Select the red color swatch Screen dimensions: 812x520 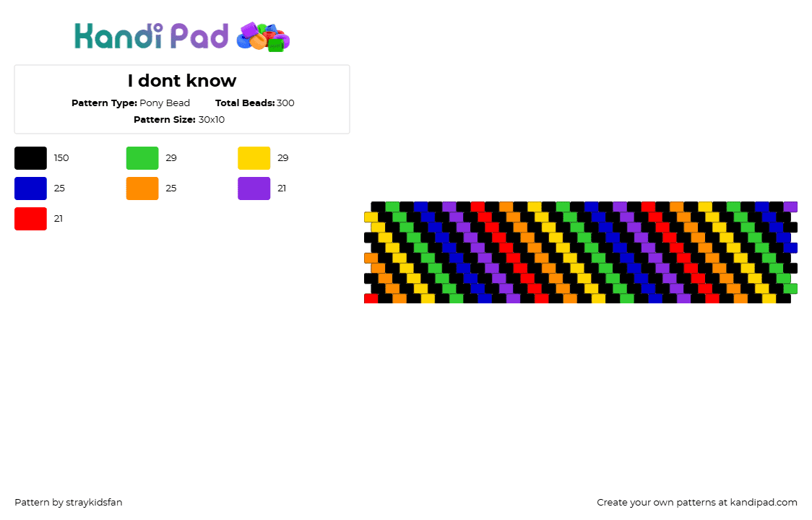click(30, 219)
